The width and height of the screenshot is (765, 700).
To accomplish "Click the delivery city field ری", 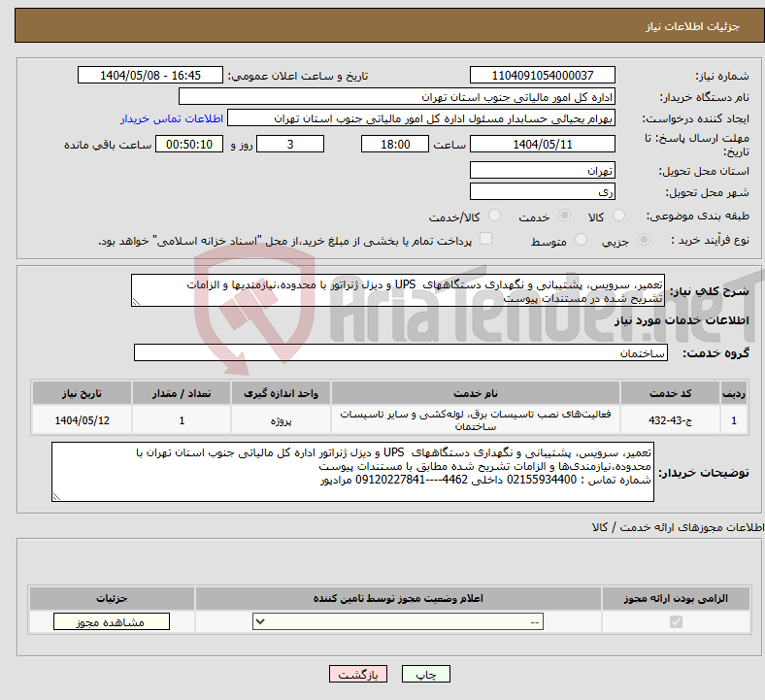I will click(x=542, y=191).
